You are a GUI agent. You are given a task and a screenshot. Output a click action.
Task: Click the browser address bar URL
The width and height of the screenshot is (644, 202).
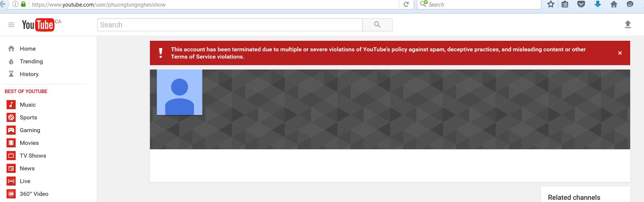tap(146, 5)
